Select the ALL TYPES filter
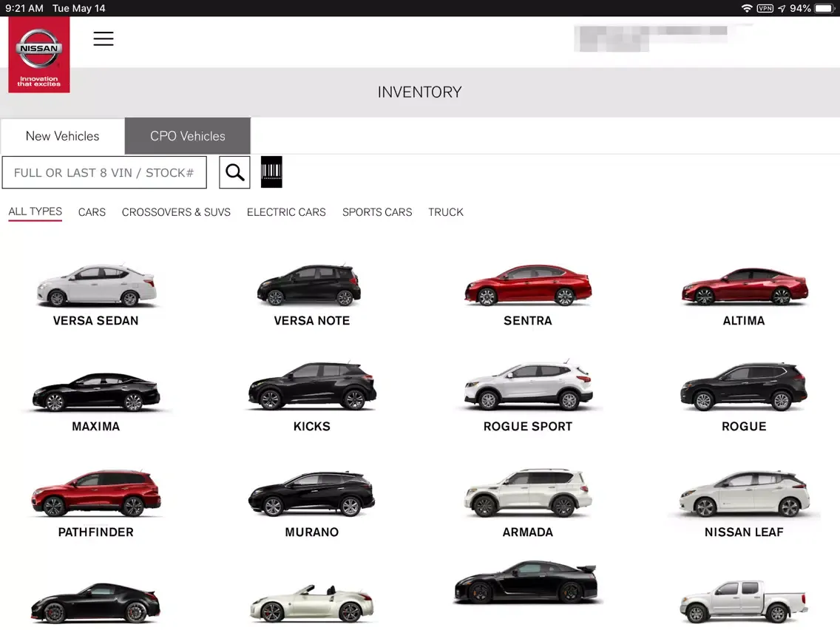Image resolution: width=840 pixels, height=630 pixels. point(35,211)
